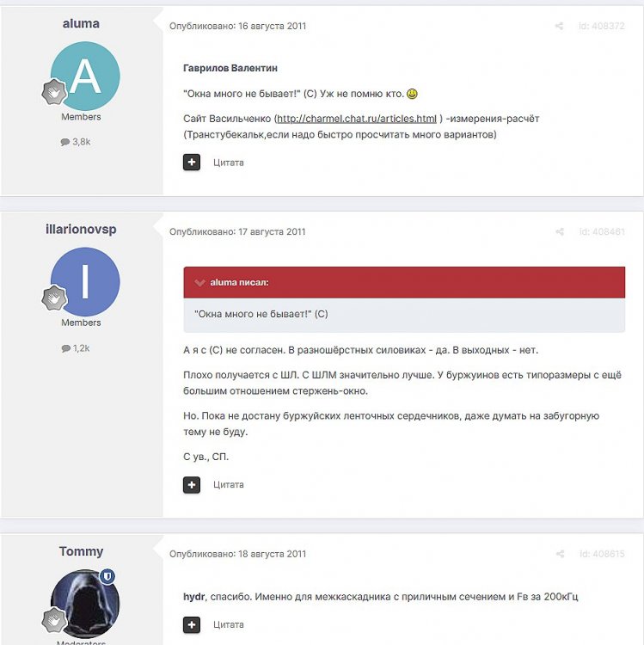The image size is (644, 645).
Task: Click the speech bubble icon beside 3,8k
Action: 65,142
